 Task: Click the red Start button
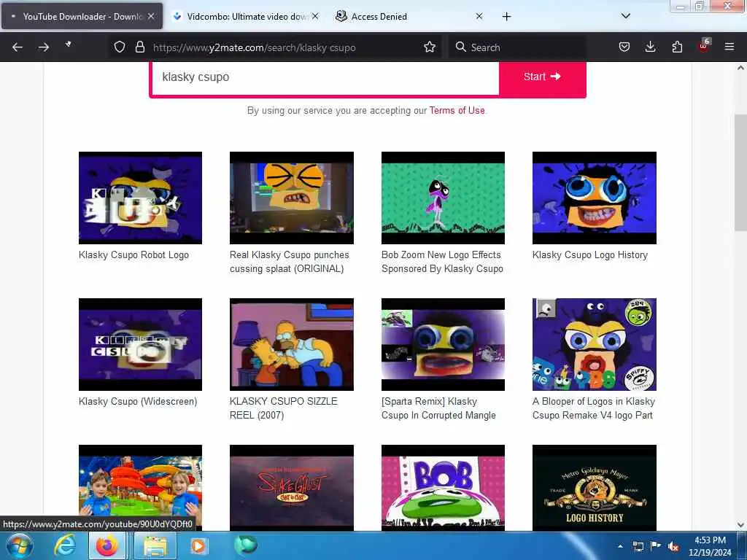coord(542,77)
